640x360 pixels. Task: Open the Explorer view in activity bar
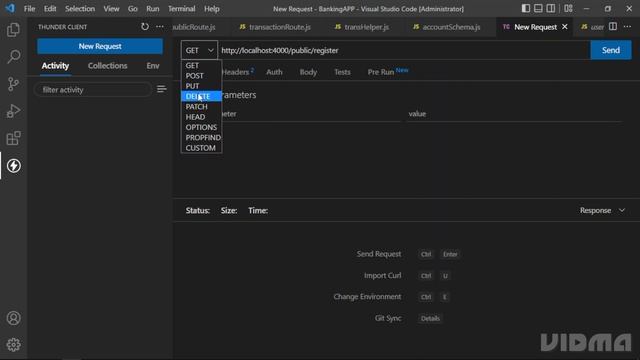pyautogui.click(x=13, y=30)
